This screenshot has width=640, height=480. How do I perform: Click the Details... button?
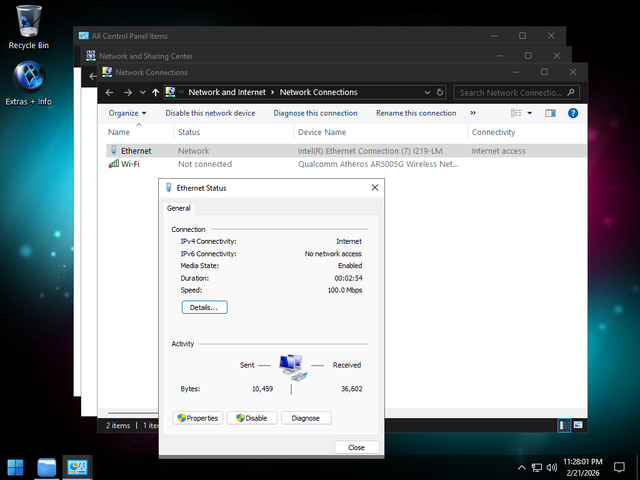point(204,307)
